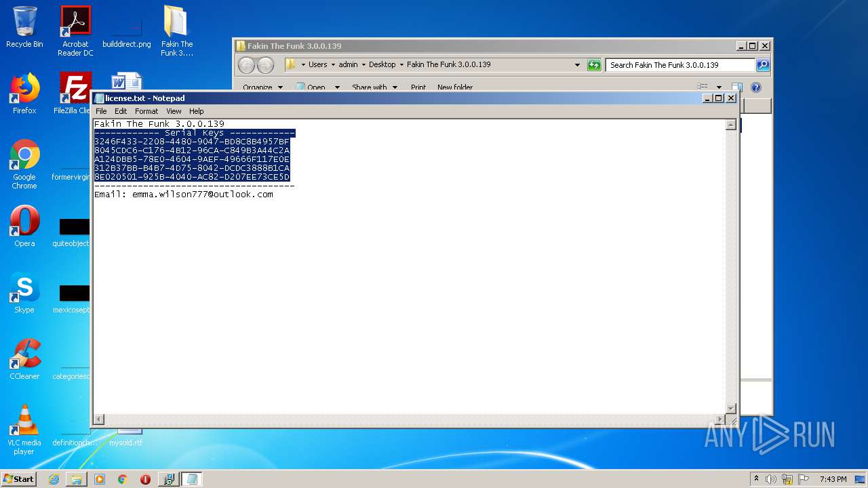
Task: Launch Opera from taskbar
Action: (145, 479)
